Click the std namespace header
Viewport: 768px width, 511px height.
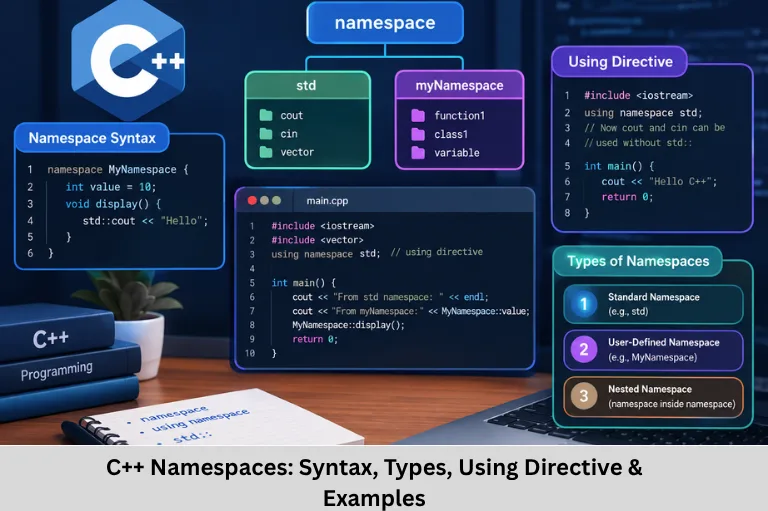tap(307, 86)
